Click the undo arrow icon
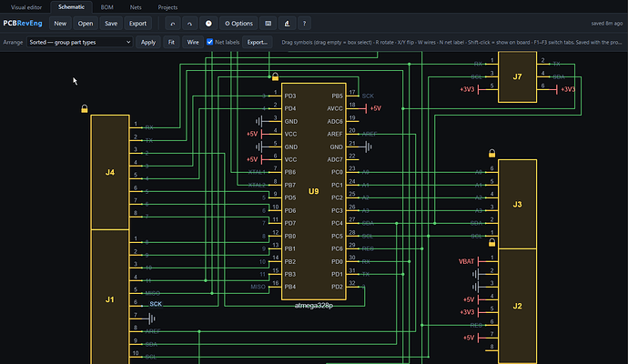This screenshot has width=628, height=364. [173, 24]
